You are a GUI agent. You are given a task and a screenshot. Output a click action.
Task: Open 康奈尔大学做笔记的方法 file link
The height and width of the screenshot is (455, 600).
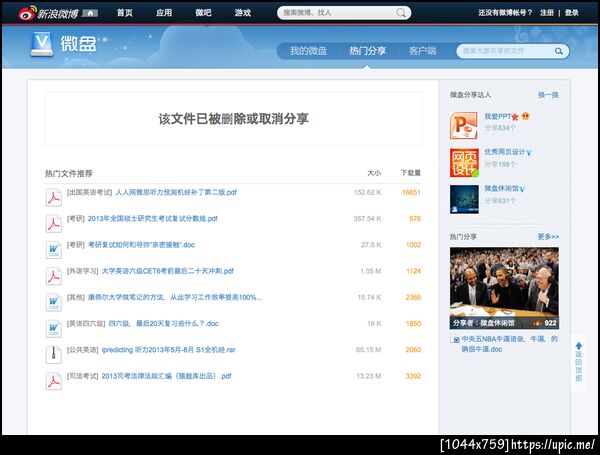pyautogui.click(x=175, y=297)
